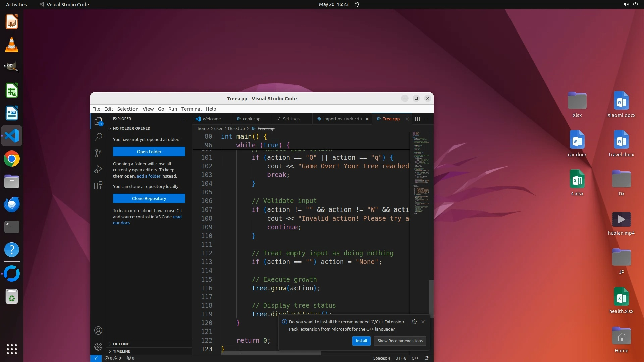
Task: Click the split editor right icon
Action: coord(417,119)
